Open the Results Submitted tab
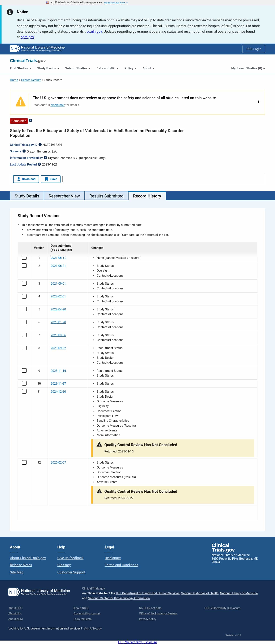Screen dimensions: 275x644 click(x=106, y=196)
